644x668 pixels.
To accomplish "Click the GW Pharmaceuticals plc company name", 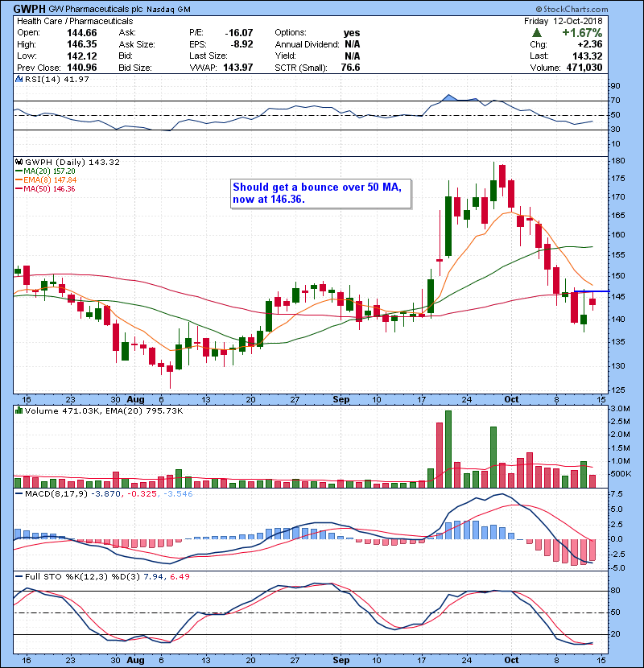I will click(96, 10).
